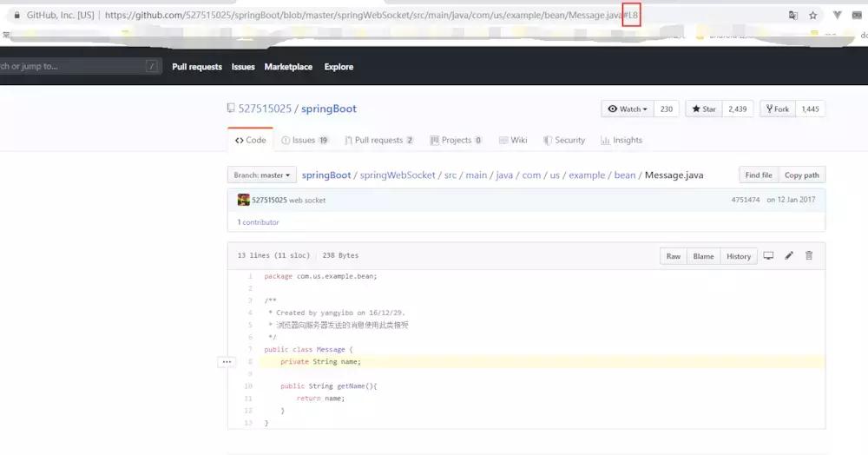Click 'public class Message {' code line
868x455 pixels.
coord(308,349)
